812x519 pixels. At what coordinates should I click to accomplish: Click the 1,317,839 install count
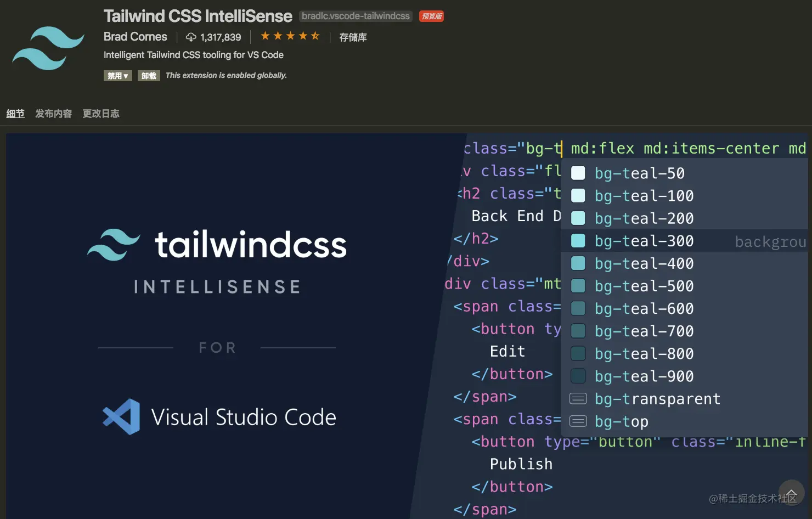coord(221,37)
